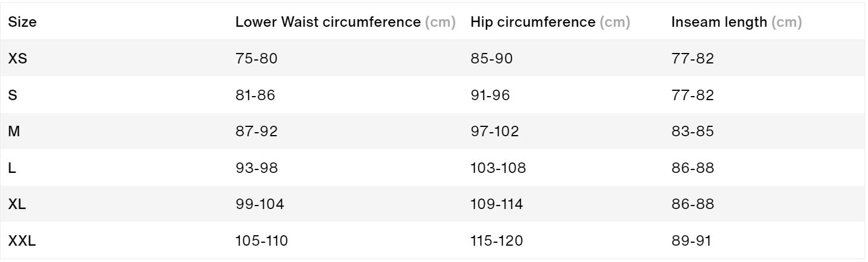868x262 pixels.
Task: Select the Inseam length column header
Action: pos(736,23)
